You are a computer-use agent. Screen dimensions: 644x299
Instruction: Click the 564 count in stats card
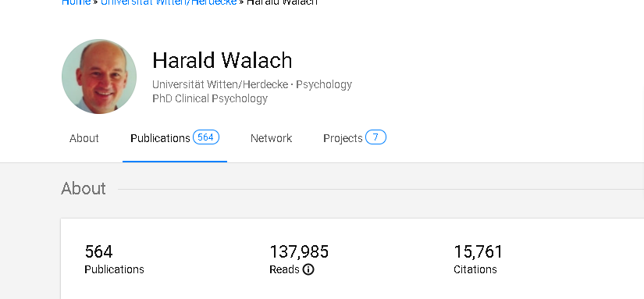pyautogui.click(x=98, y=251)
